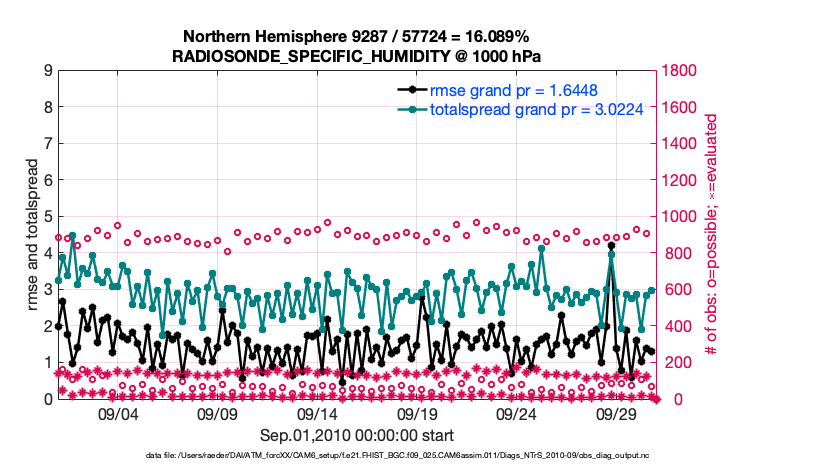830x470 pixels.
Task: Select the 09/19 date tick label
Action: click(x=418, y=414)
